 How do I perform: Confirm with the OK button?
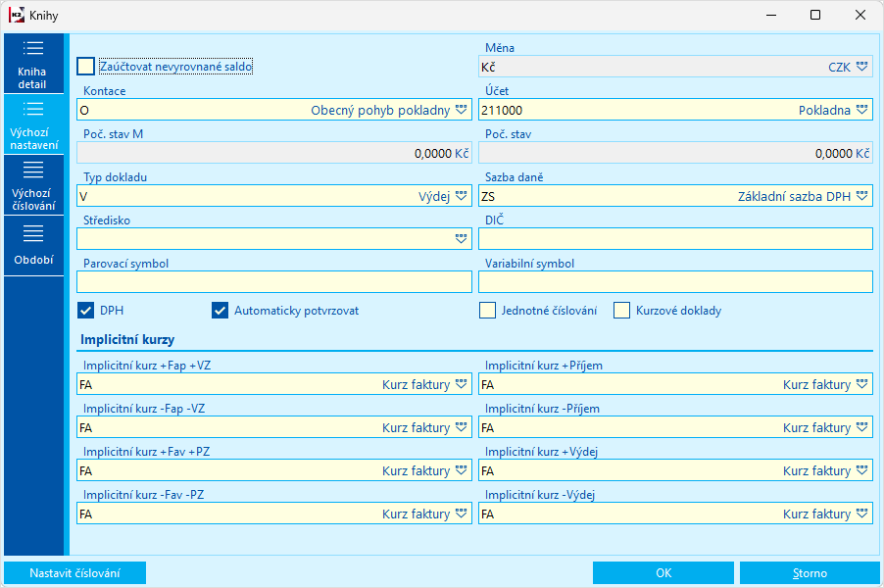click(x=663, y=573)
